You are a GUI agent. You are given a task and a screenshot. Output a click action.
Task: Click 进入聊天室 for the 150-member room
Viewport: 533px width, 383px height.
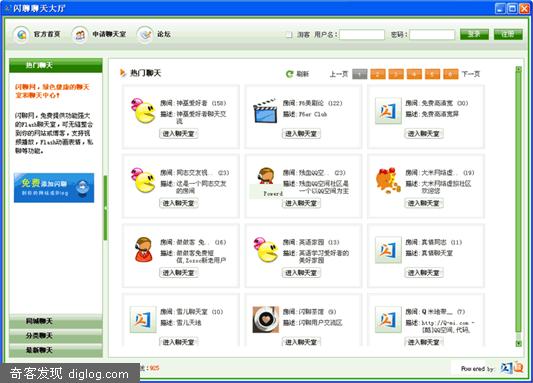click(x=178, y=134)
